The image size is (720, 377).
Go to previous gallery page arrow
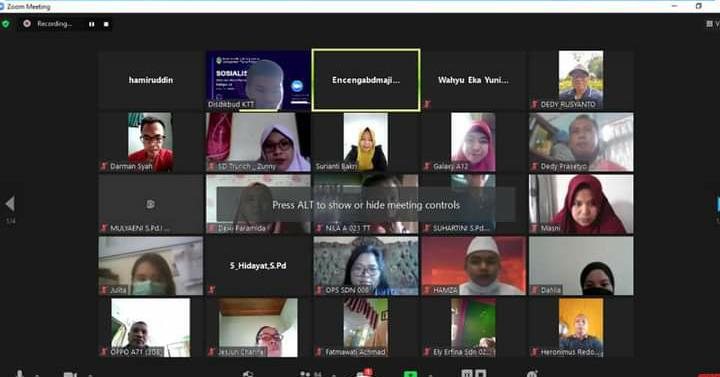[x=10, y=204]
